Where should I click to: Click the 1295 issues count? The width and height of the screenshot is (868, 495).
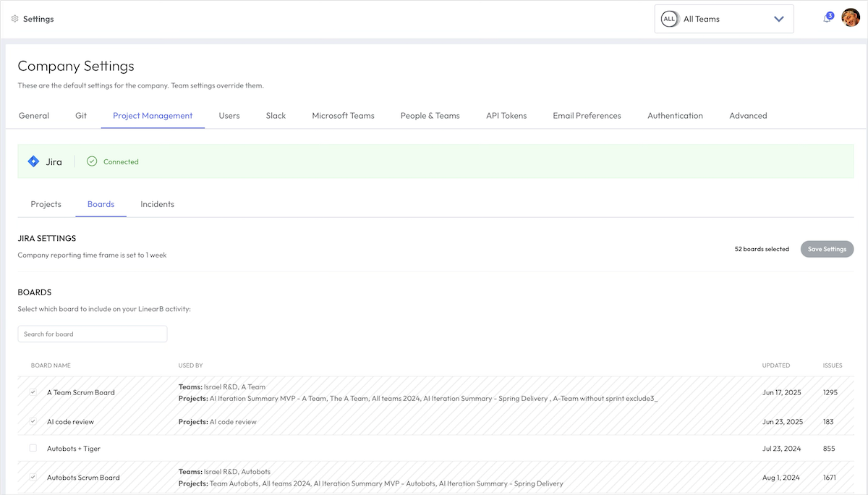pos(830,392)
